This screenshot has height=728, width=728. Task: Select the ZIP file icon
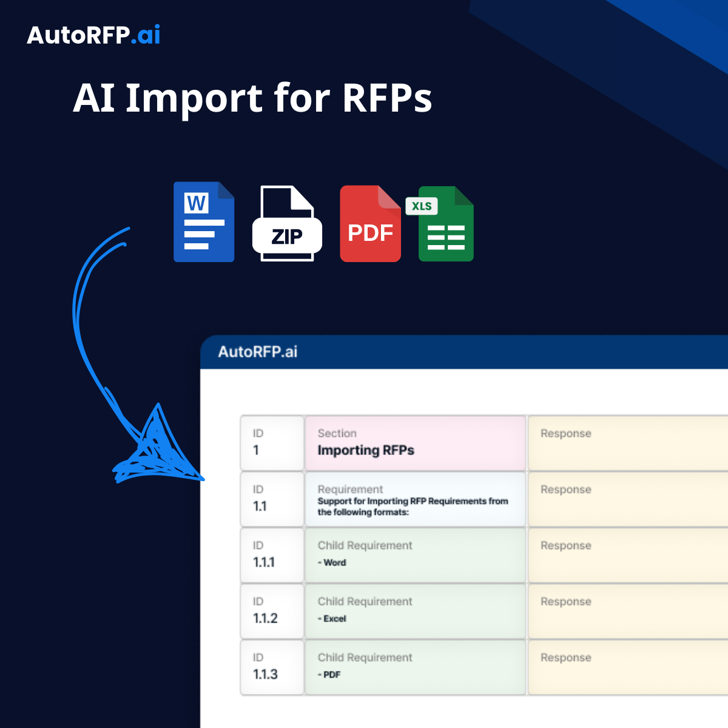point(287,223)
